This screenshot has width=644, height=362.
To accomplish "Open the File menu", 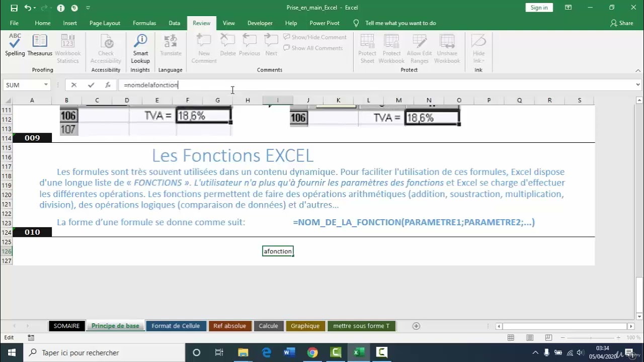I will pyautogui.click(x=14, y=23).
